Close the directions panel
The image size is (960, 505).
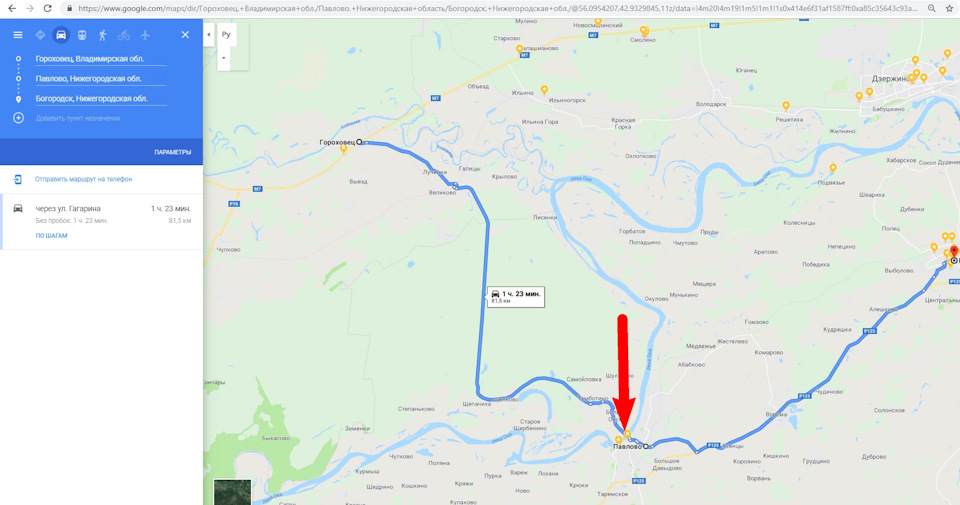[x=185, y=35]
